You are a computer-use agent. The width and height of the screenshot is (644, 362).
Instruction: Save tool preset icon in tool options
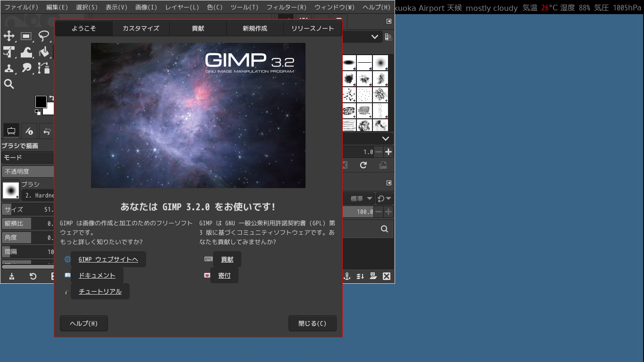[12, 276]
